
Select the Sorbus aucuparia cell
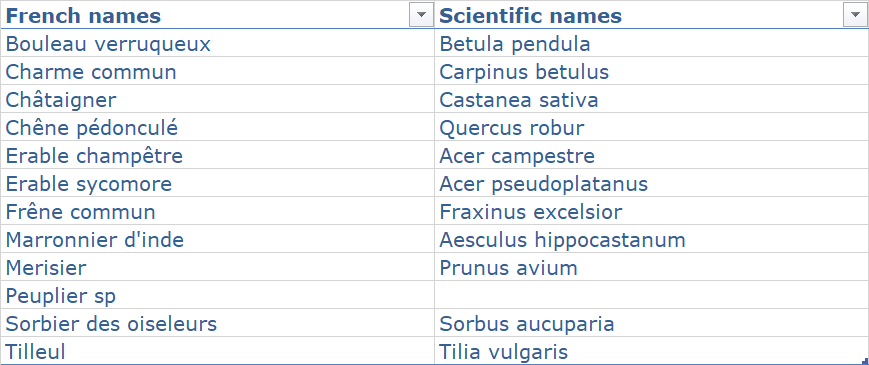pos(652,323)
